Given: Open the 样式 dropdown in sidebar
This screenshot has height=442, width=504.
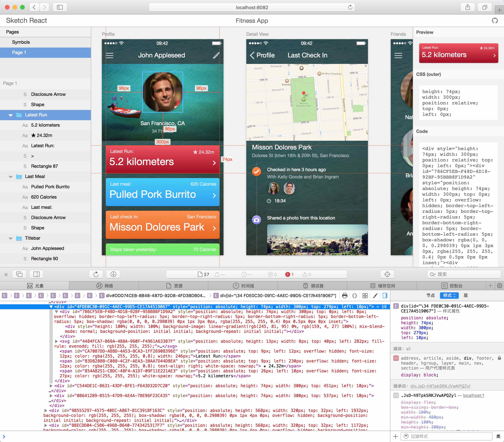Looking at the screenshot, I should coord(449,296).
